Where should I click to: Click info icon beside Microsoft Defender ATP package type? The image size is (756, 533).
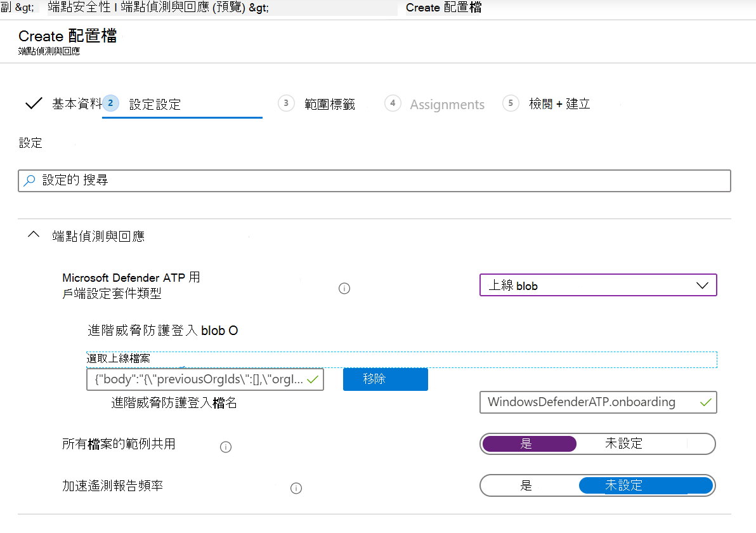coord(344,289)
